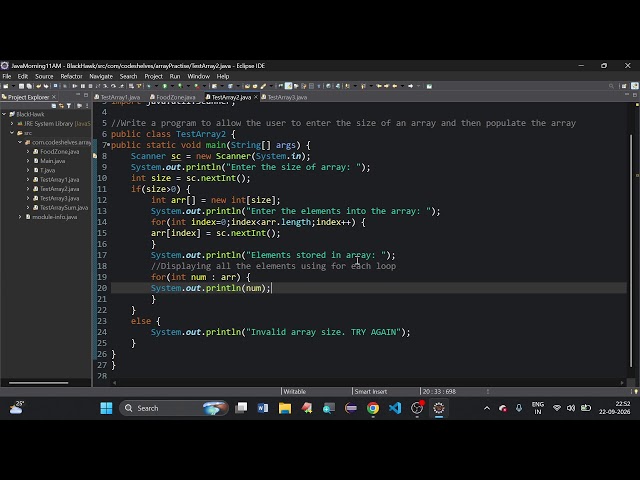The height and width of the screenshot is (480, 640).
Task: Switch to FoodZone.java tab
Action: click(173, 97)
